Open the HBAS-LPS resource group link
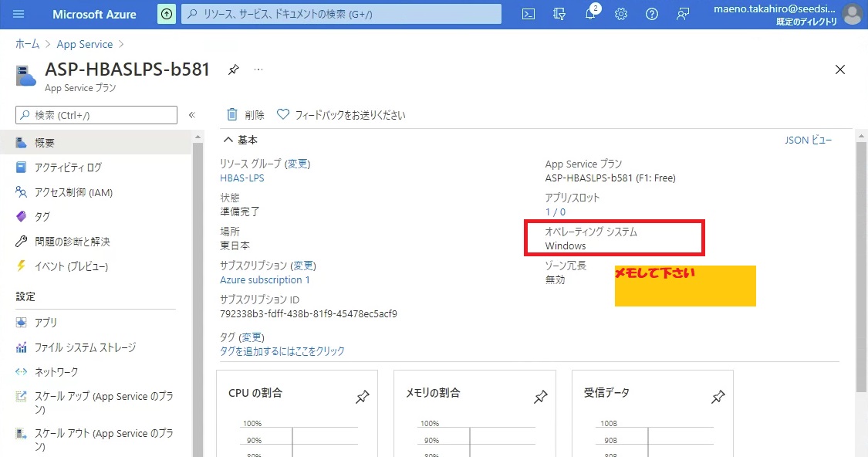 coord(241,178)
